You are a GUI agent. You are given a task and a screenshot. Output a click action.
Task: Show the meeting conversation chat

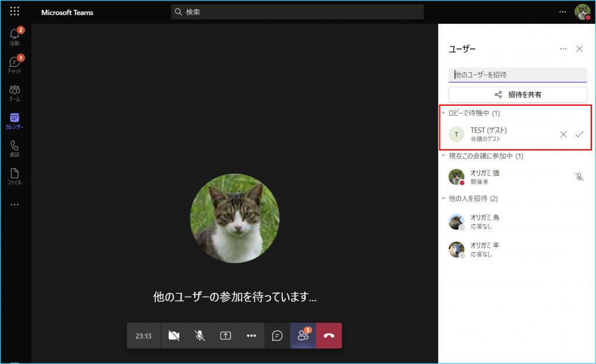277,336
